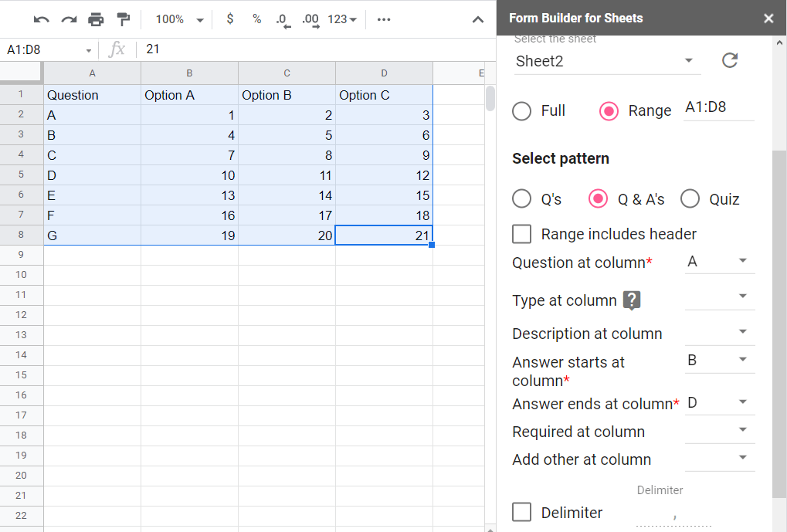Click the spreadsheet vertical scrollbar thumb
This screenshot has height=532, width=787.
(x=490, y=98)
